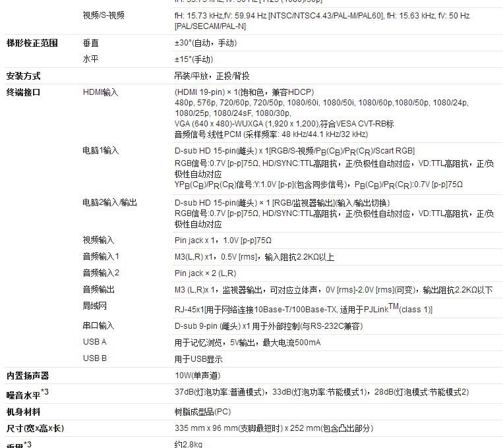Select the 用于记忆浏览, 5V输出 value
The width and height of the screenshot is (503, 448).
(248, 343)
